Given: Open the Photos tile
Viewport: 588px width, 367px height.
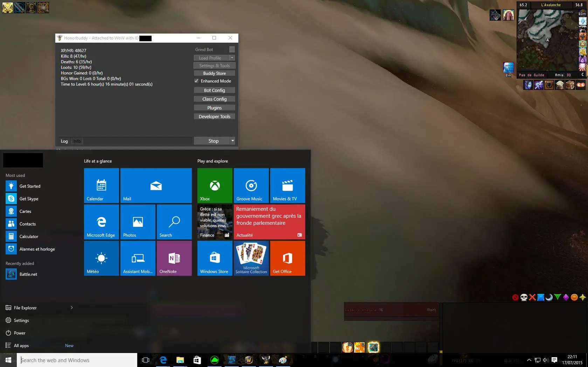Looking at the screenshot, I should (x=138, y=222).
